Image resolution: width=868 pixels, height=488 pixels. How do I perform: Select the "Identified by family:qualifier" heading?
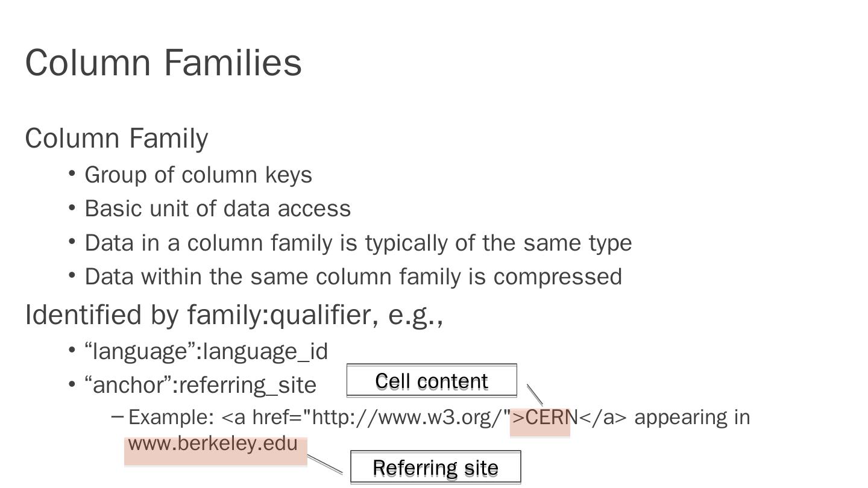point(234,315)
